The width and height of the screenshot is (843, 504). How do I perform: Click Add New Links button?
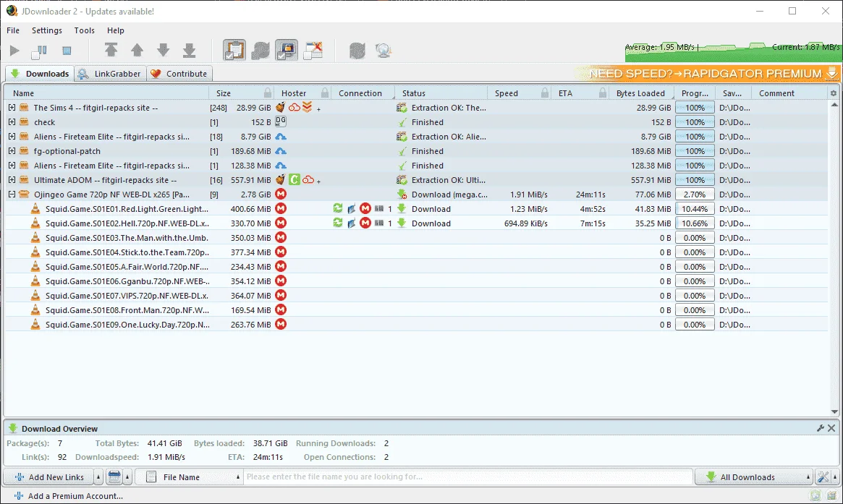point(49,477)
